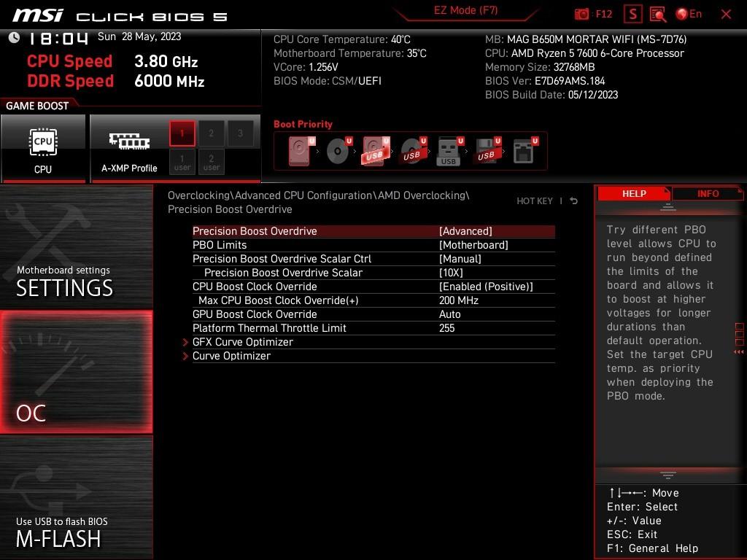Select the optical disc boot device icon

338,150
